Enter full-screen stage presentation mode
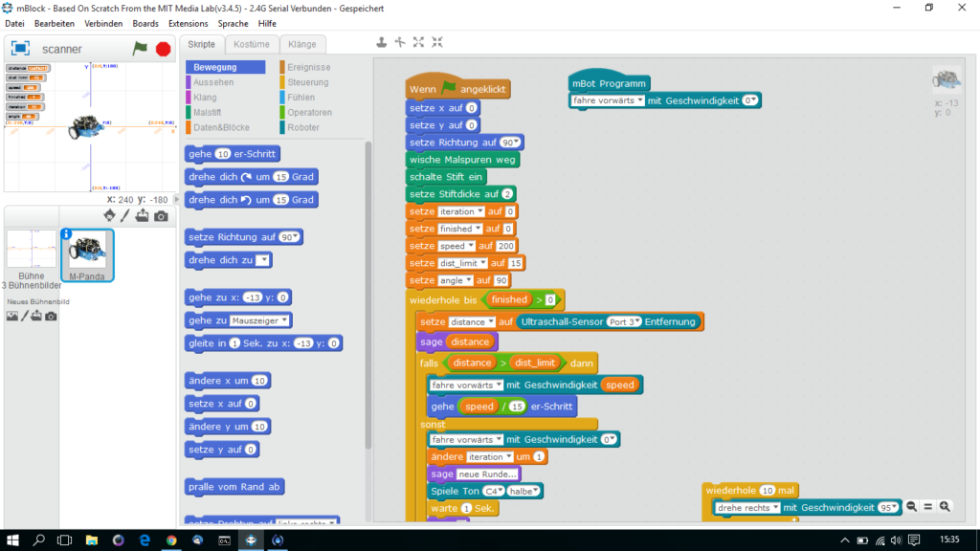 [x=20, y=49]
